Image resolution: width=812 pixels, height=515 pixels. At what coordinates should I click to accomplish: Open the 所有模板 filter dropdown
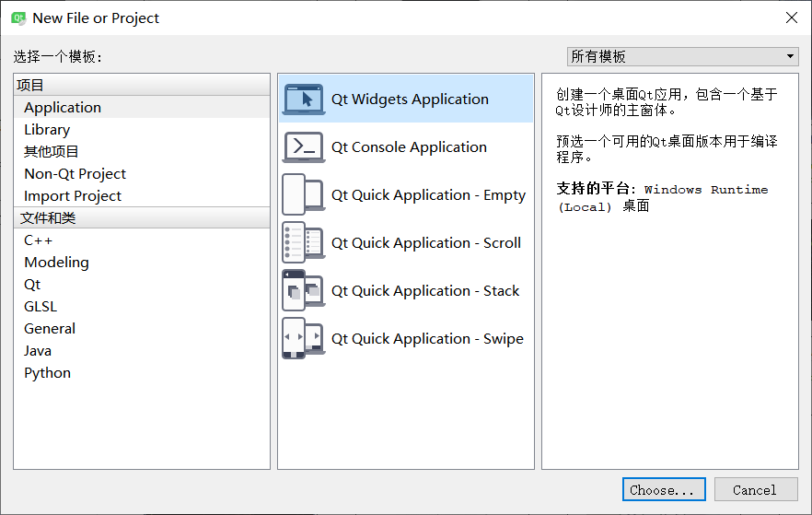coord(683,57)
